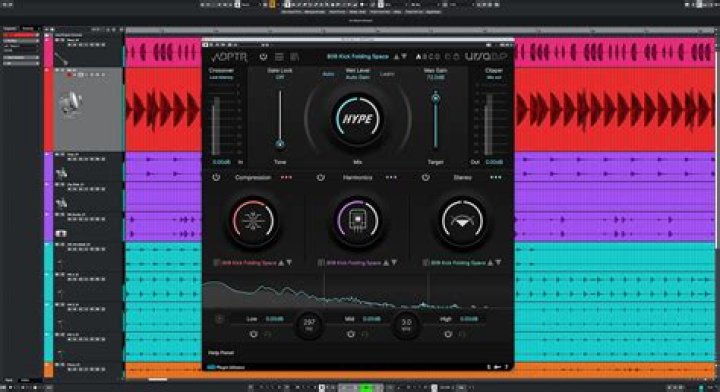Click the round icon left of Low band
Viewport: 720px width, 392px height.
point(219,319)
